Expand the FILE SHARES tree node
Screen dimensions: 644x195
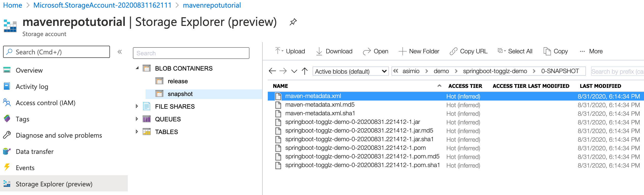pyautogui.click(x=137, y=106)
